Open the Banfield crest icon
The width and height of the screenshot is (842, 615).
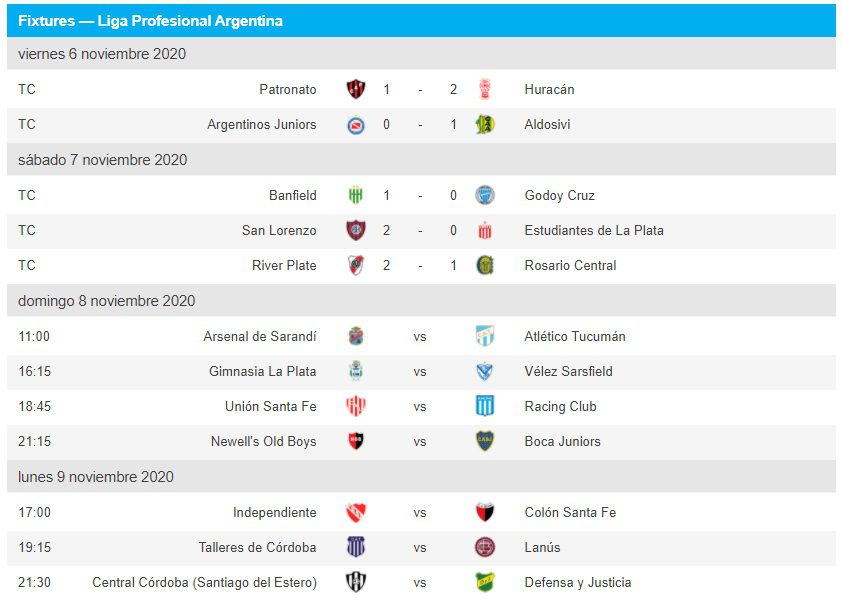click(x=355, y=195)
